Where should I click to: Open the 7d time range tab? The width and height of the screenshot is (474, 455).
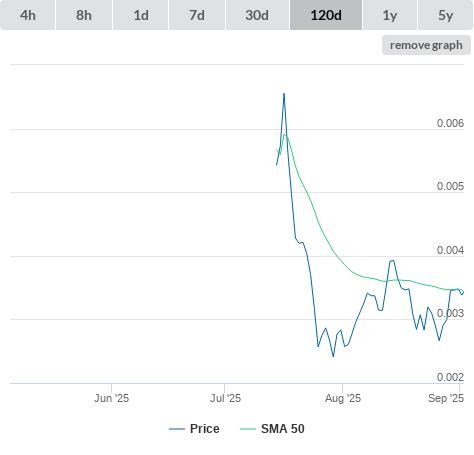[x=197, y=15]
